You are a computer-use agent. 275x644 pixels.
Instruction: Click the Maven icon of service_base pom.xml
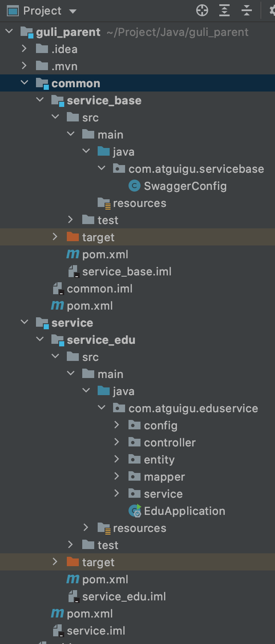point(73,254)
